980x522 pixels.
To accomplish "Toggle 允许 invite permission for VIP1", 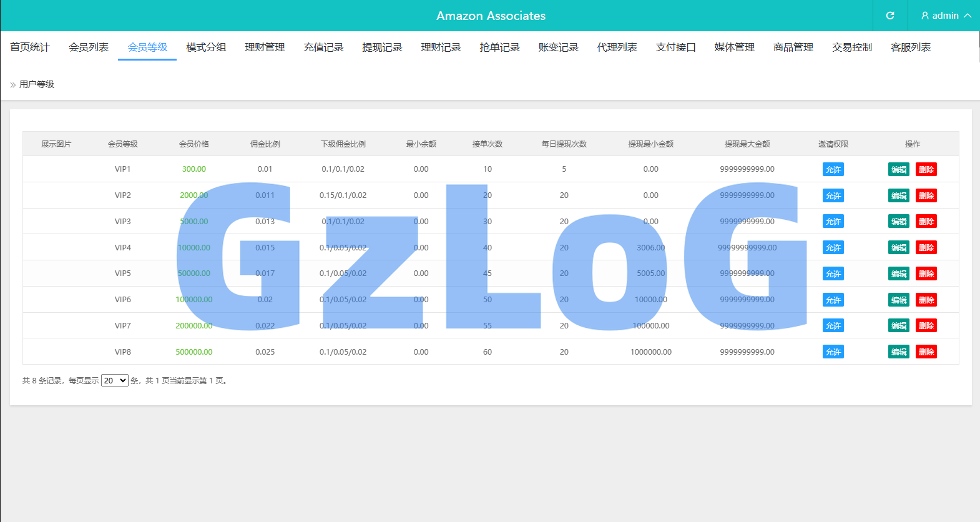I will point(833,169).
